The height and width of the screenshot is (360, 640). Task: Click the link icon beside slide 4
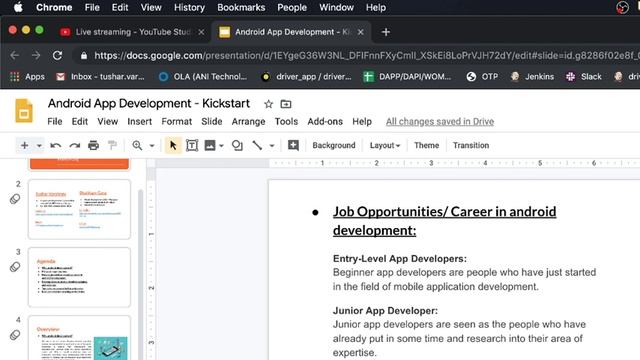coord(15,335)
